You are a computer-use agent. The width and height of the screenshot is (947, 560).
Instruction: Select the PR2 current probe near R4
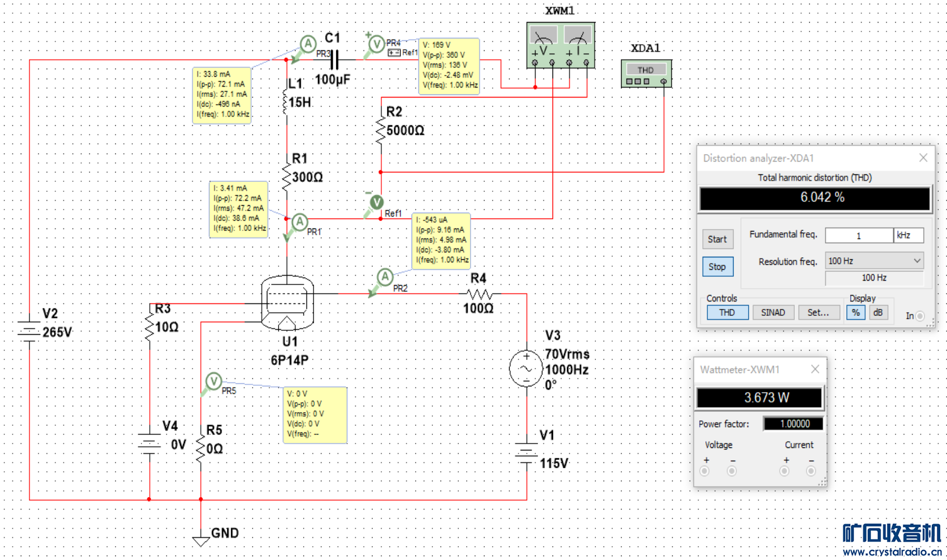(x=385, y=276)
